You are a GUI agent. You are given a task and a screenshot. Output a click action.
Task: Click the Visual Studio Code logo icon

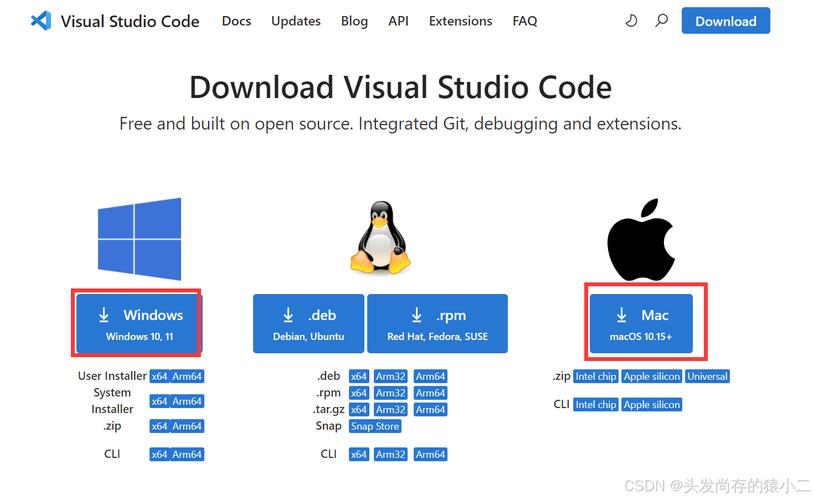[x=41, y=21]
